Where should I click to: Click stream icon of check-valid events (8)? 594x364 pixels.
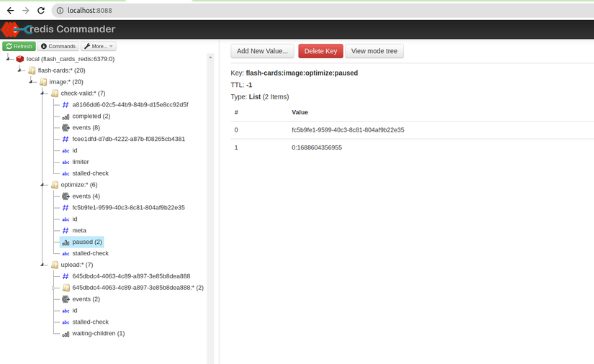tap(66, 127)
